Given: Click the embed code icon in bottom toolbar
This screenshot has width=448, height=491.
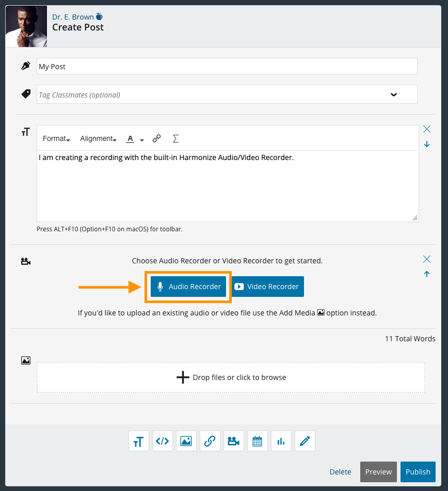Looking at the screenshot, I should [163, 441].
